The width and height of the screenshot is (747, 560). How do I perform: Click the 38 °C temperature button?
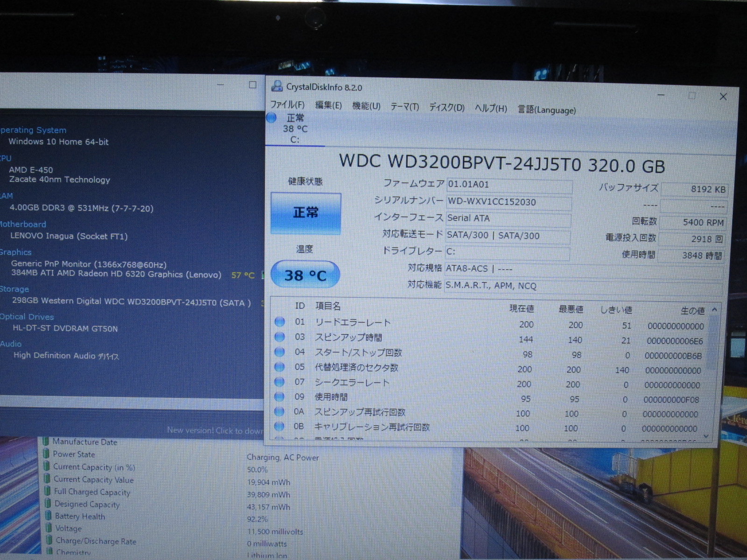pyautogui.click(x=305, y=275)
